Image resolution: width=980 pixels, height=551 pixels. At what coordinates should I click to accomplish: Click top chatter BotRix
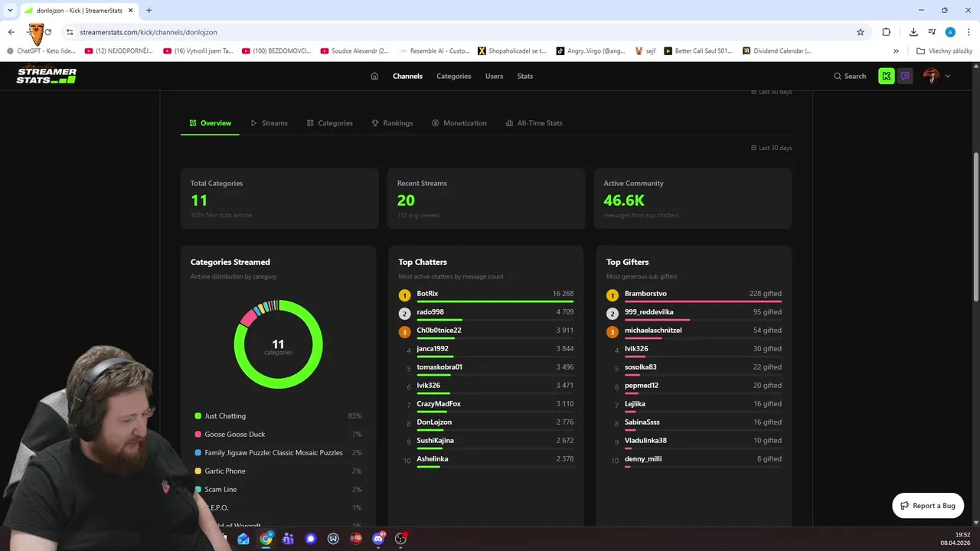tap(427, 294)
